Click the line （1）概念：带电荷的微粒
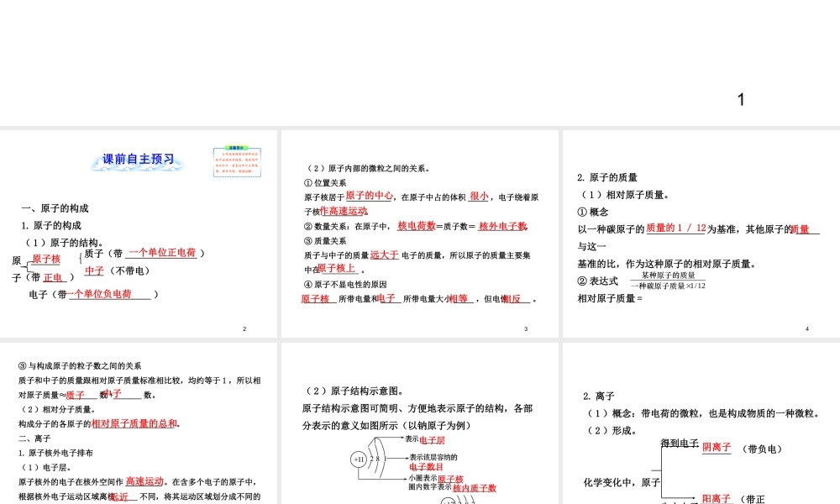The width and height of the screenshot is (840, 504). coord(703,413)
